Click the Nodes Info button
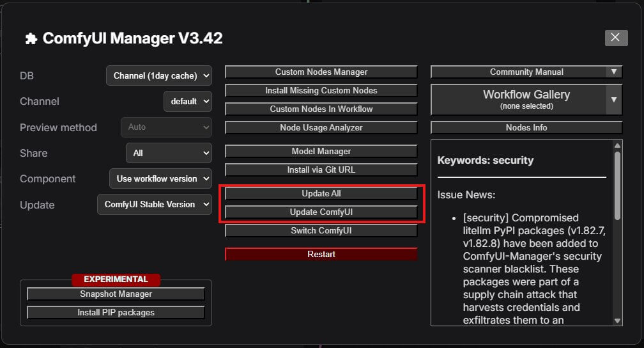 click(x=526, y=127)
